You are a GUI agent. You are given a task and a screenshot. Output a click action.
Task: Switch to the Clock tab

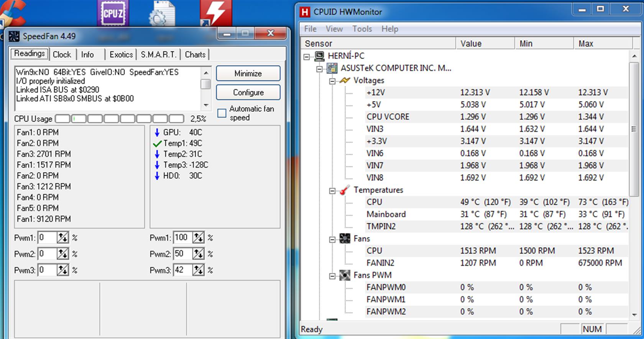(62, 54)
